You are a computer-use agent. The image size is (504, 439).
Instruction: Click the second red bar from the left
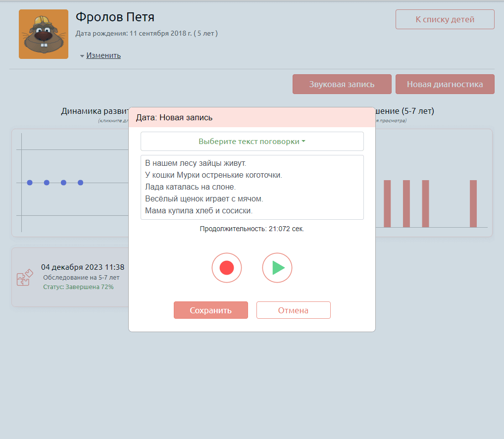406,203
